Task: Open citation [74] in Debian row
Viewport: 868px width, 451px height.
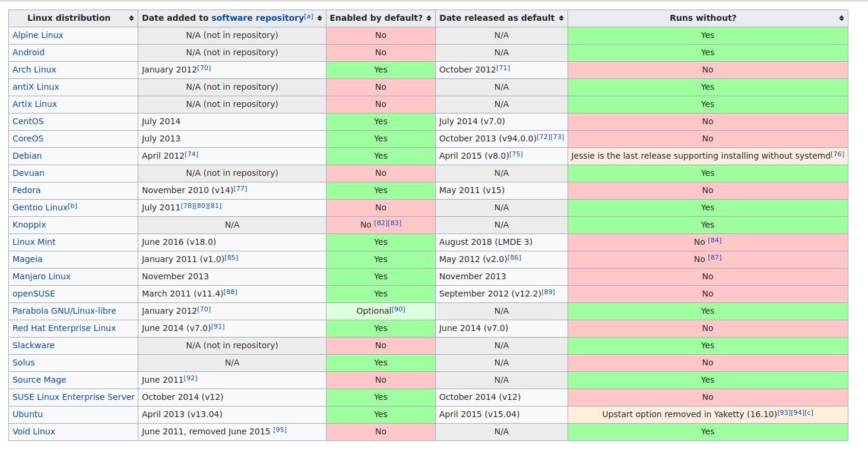Action: tap(191, 154)
